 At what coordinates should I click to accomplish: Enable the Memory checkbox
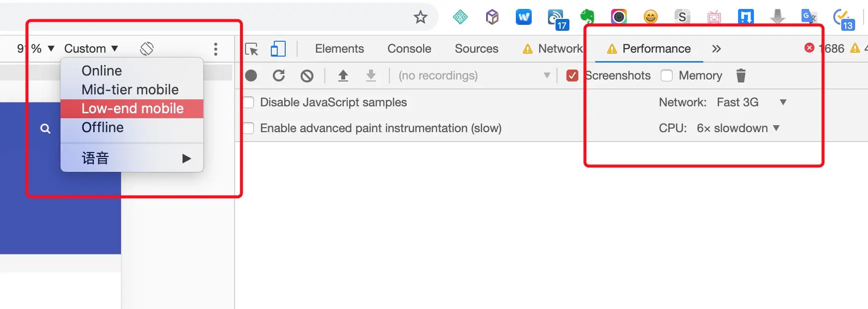[667, 76]
